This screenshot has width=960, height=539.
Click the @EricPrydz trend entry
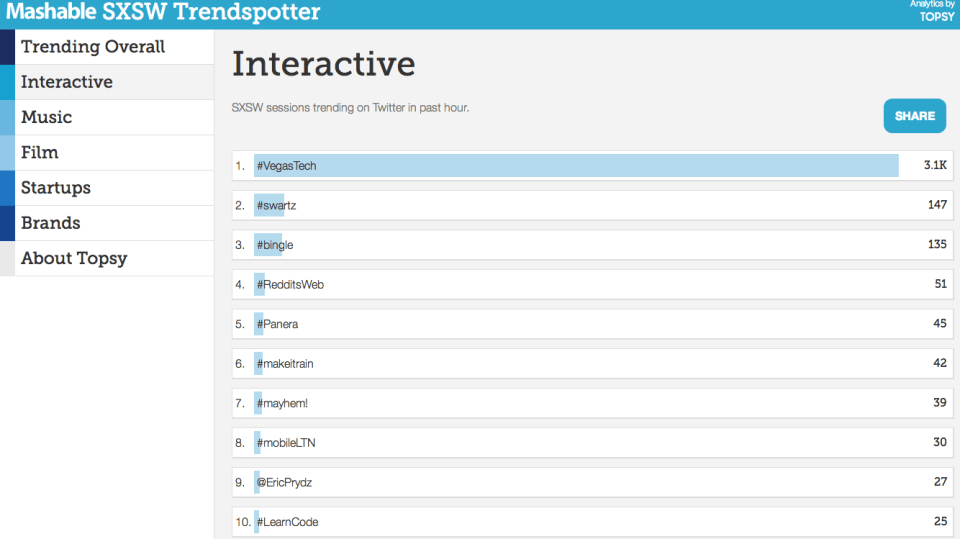coord(287,483)
